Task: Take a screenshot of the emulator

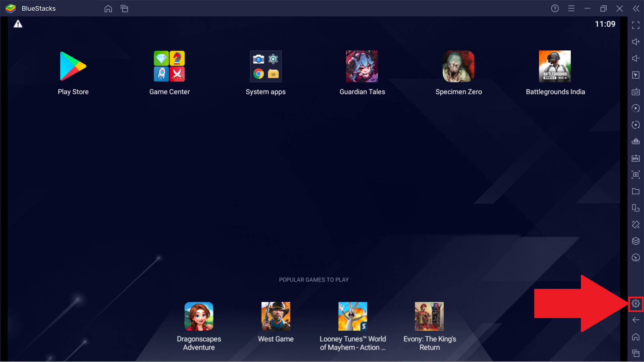Action: 636,174
